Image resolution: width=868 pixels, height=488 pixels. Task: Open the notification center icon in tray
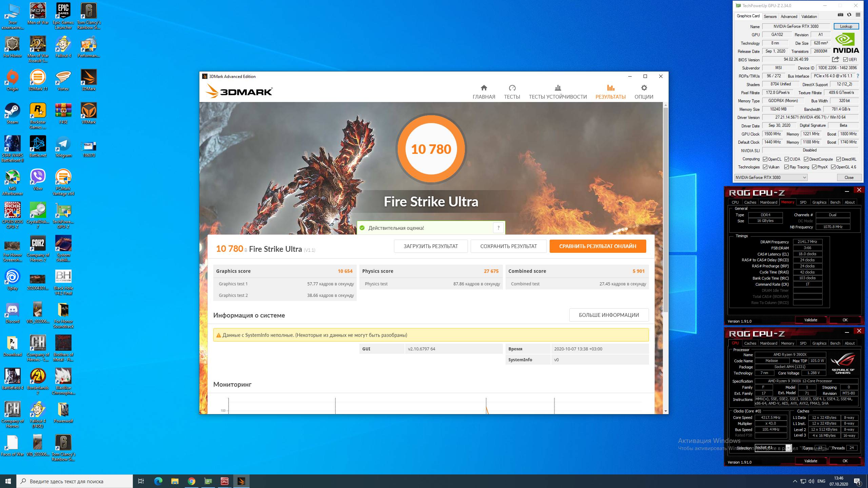[x=857, y=481]
